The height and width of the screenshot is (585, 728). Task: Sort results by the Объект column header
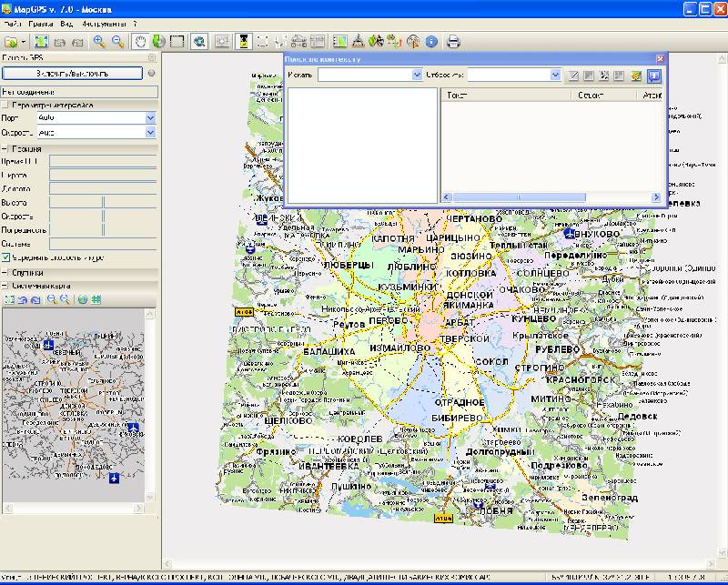pos(603,96)
